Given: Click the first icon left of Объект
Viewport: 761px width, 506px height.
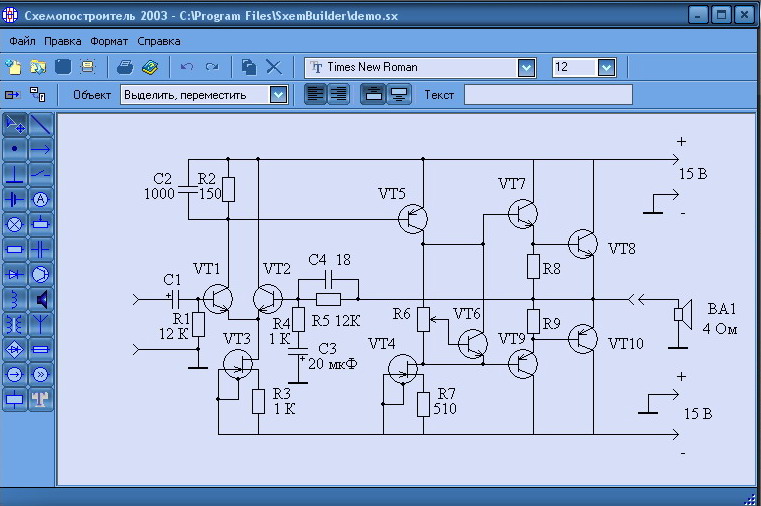Looking at the screenshot, I should pos(13,95).
